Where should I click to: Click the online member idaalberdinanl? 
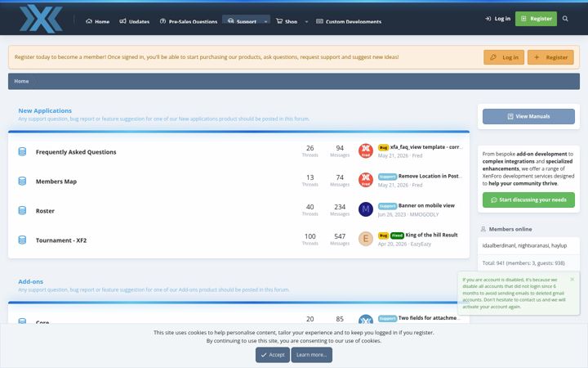(x=498, y=245)
